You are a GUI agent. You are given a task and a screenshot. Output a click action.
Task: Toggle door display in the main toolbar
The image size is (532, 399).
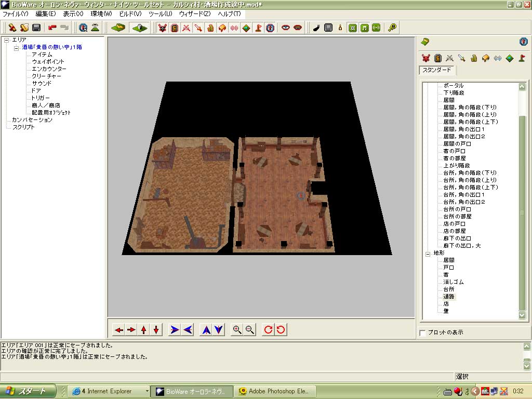(x=175, y=28)
